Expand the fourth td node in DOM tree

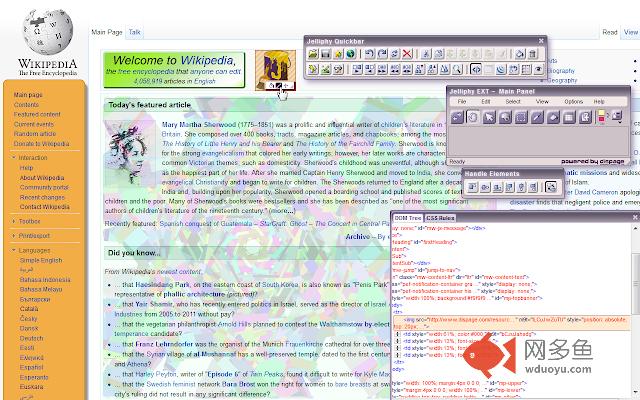click(398, 355)
